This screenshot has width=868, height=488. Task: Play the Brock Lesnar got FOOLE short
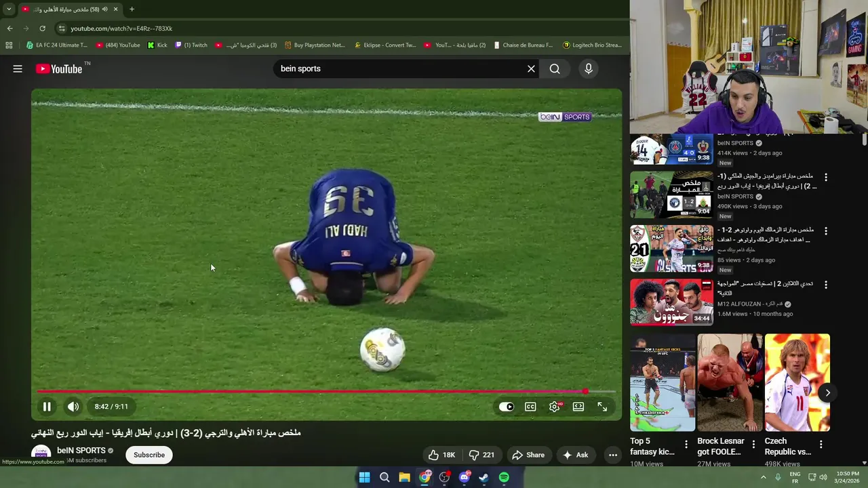click(x=730, y=382)
